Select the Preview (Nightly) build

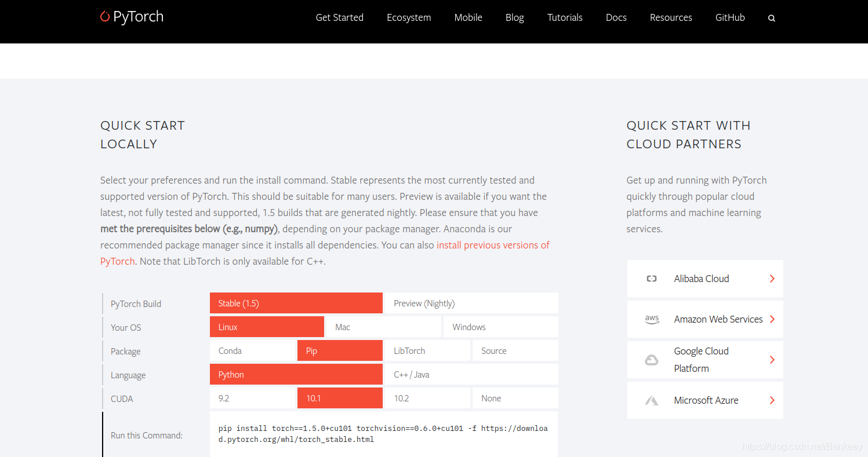pyautogui.click(x=471, y=303)
